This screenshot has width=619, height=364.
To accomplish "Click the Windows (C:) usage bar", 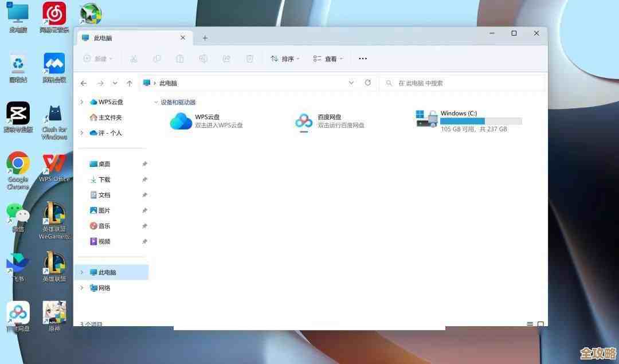I will click(480, 121).
